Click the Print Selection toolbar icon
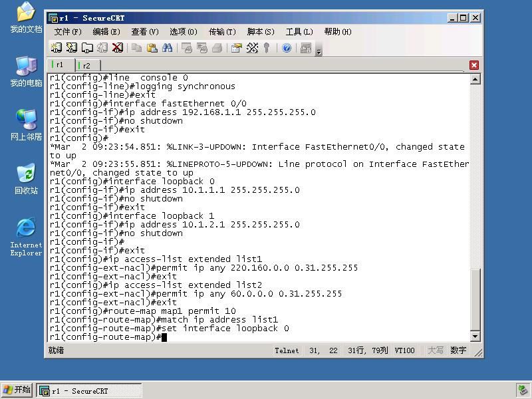 [202, 48]
